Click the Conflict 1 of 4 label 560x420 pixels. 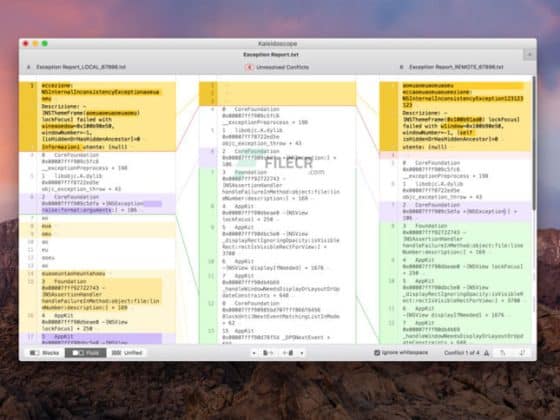coord(462,353)
